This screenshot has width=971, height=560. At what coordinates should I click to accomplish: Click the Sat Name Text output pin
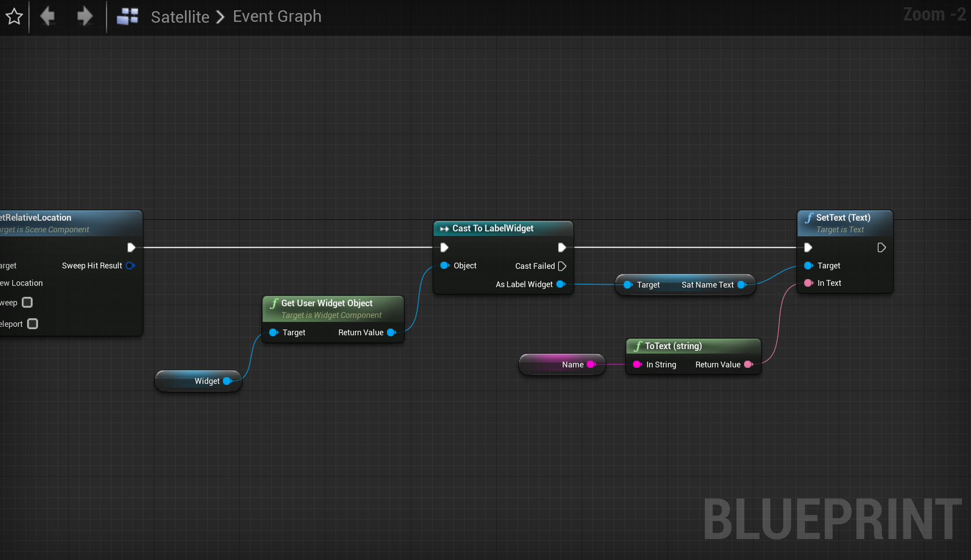tap(742, 285)
